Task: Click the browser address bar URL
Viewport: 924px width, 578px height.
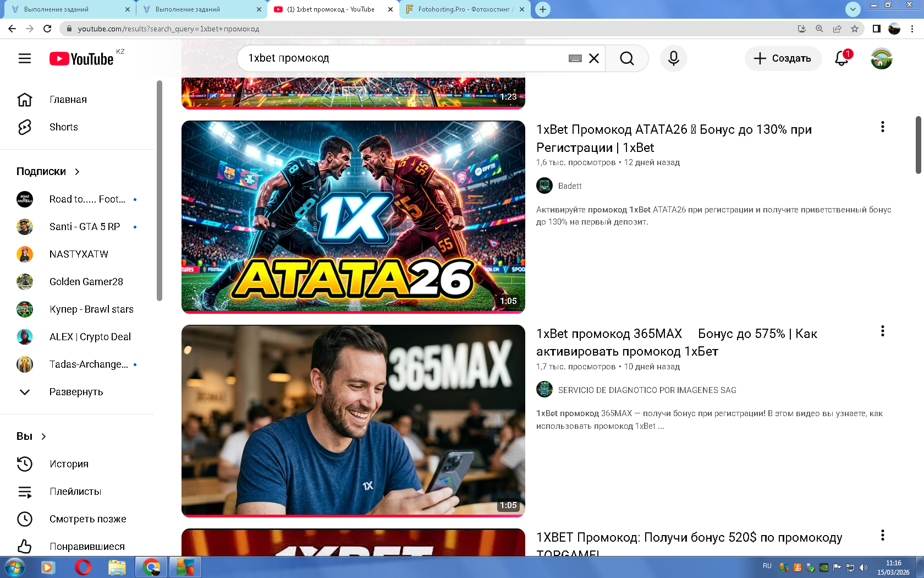Action: (168, 29)
